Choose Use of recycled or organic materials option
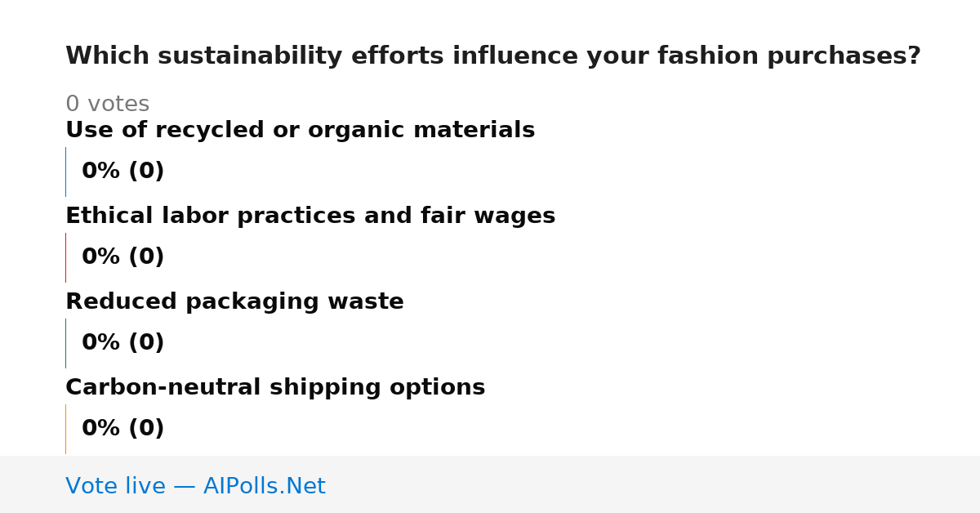The image size is (980, 513). [300, 131]
